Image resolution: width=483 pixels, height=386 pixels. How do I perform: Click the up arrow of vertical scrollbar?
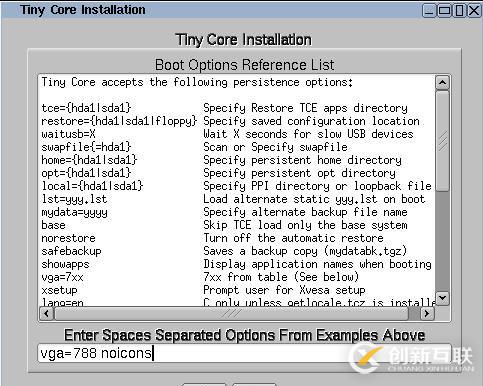click(x=442, y=82)
